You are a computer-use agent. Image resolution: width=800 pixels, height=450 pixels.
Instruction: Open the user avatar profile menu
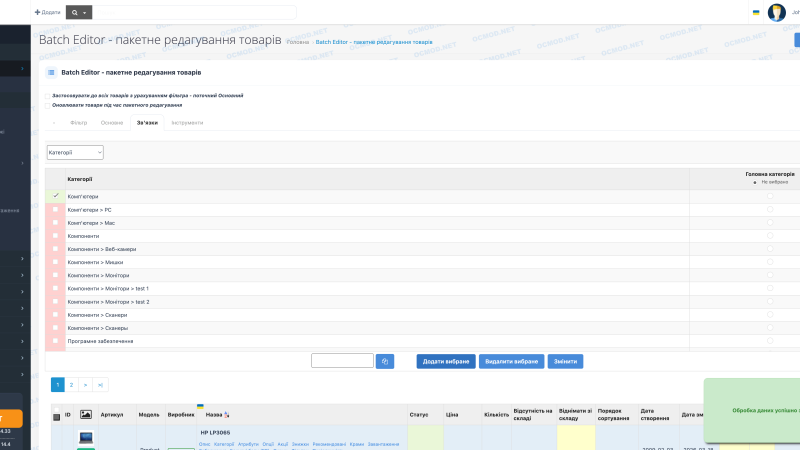pyautogui.click(x=777, y=12)
